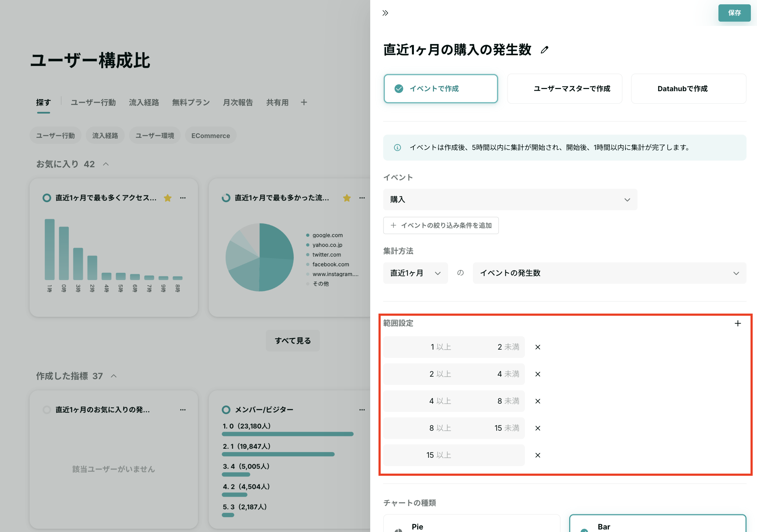Open the 流入経路 tab

click(144, 102)
